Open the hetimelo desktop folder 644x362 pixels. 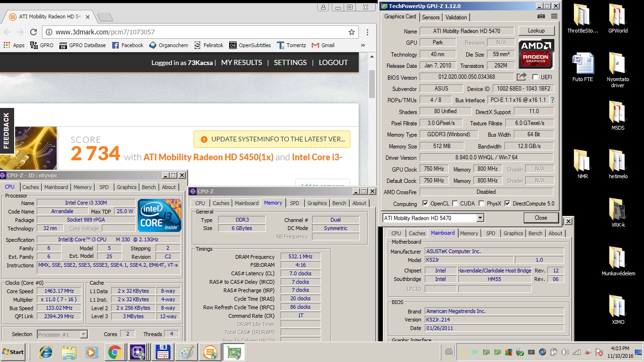point(618,165)
